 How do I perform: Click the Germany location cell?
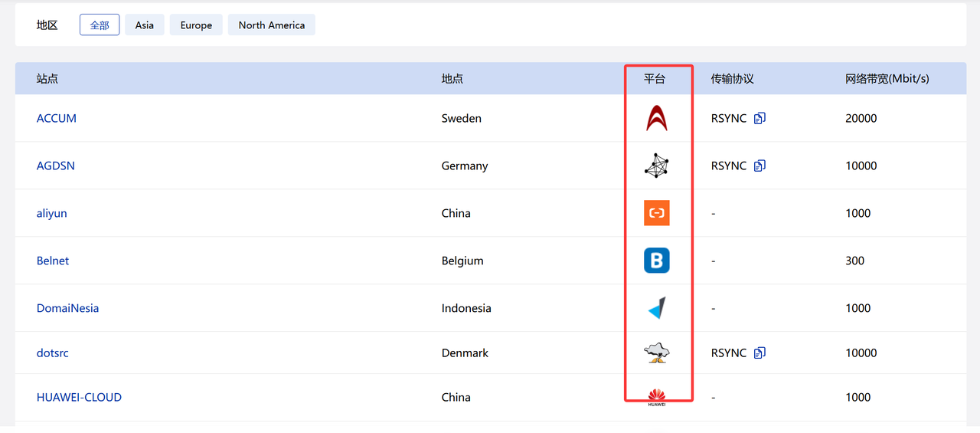click(x=465, y=166)
